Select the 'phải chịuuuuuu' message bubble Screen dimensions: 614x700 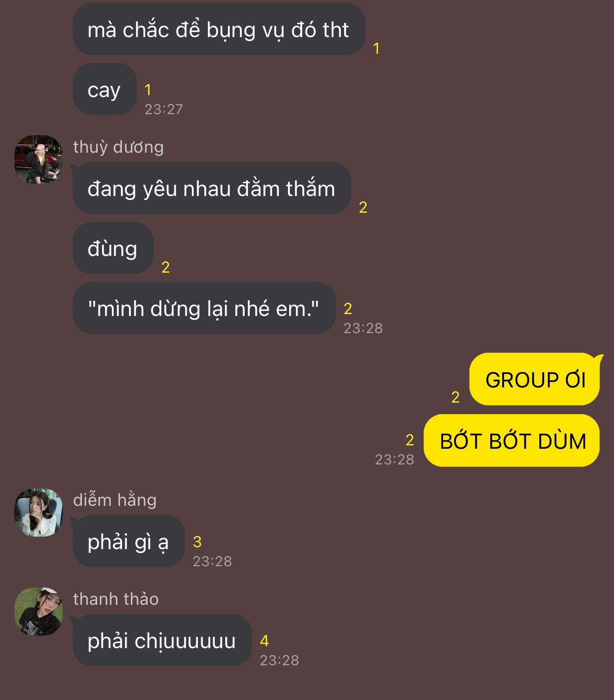point(162,640)
